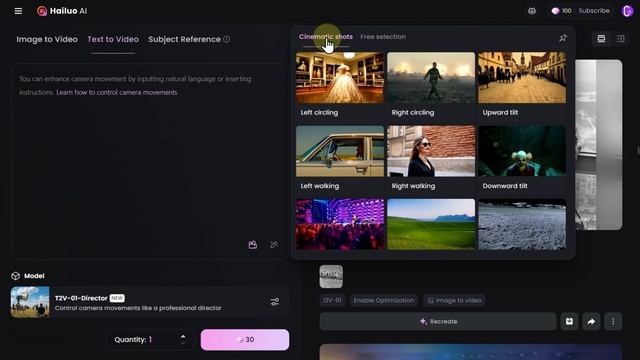Open the starry night video preview
The image size is (640, 360).
tap(471, 352)
